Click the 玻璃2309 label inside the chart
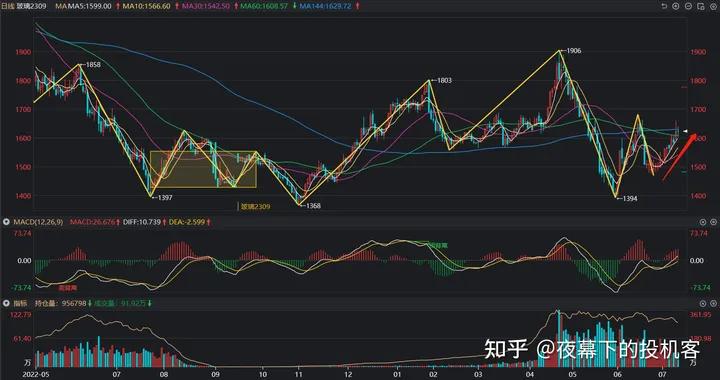Screen dimensions: 720x380 255,207
